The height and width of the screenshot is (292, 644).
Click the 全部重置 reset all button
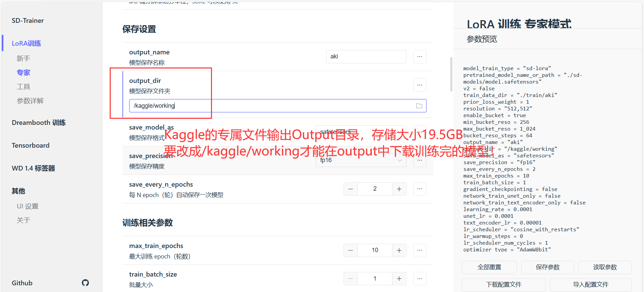[x=489, y=267]
